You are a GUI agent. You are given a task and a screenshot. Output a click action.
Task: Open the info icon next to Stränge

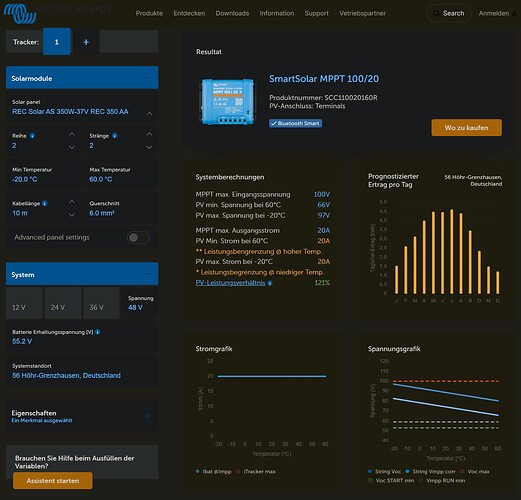(115, 136)
